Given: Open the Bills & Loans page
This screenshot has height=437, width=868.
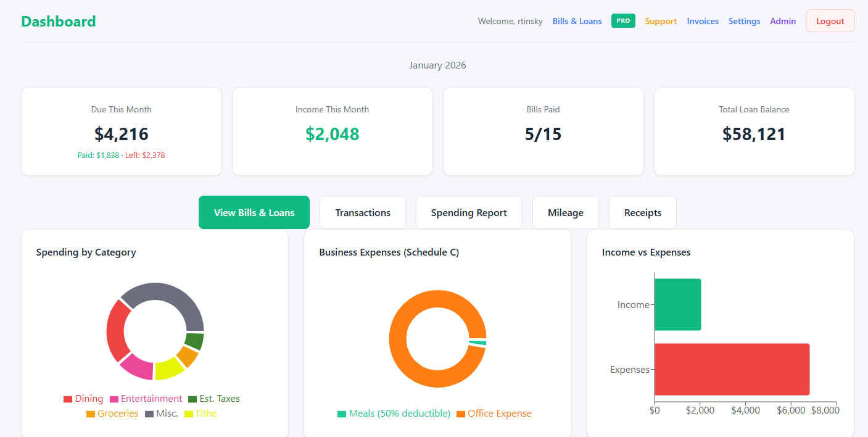Looking at the screenshot, I should 577,20.
